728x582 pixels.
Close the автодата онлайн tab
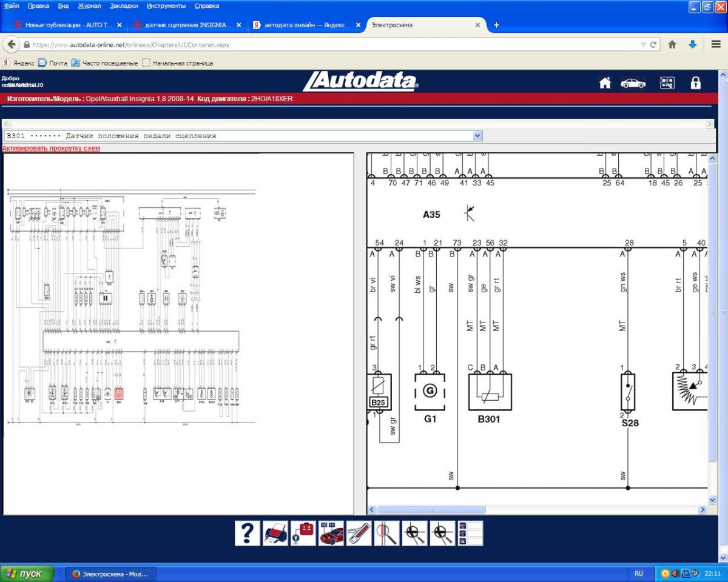pyautogui.click(x=359, y=25)
